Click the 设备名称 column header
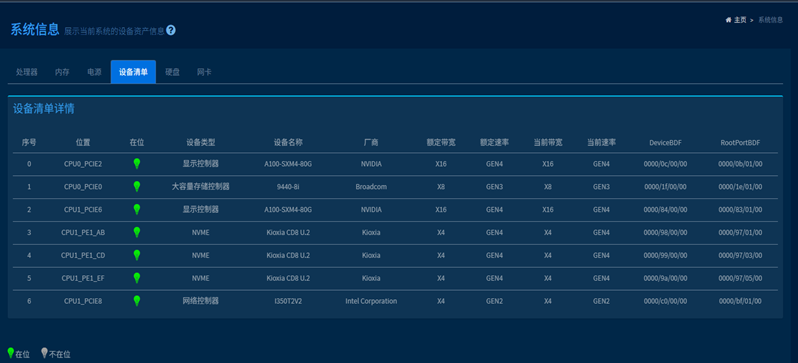Image resolution: width=798 pixels, height=363 pixels. 288,143
